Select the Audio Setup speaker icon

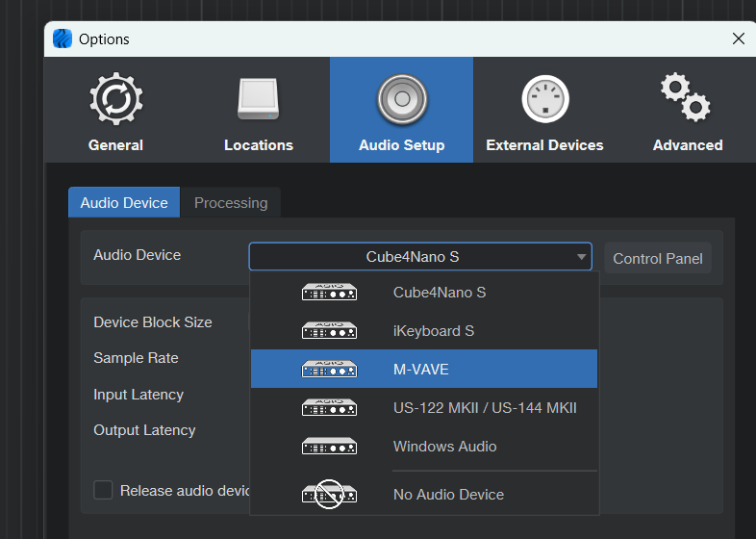[401, 100]
